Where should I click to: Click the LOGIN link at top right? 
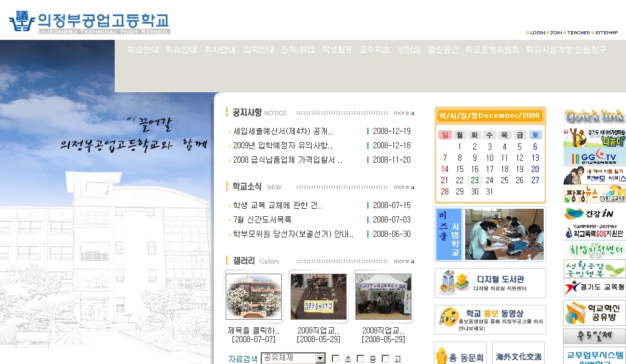(536, 32)
